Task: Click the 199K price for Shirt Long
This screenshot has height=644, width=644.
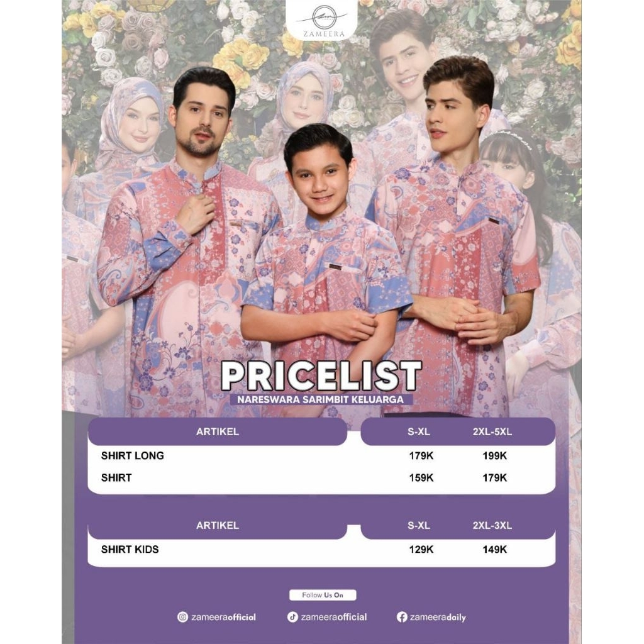Action: coord(494,456)
